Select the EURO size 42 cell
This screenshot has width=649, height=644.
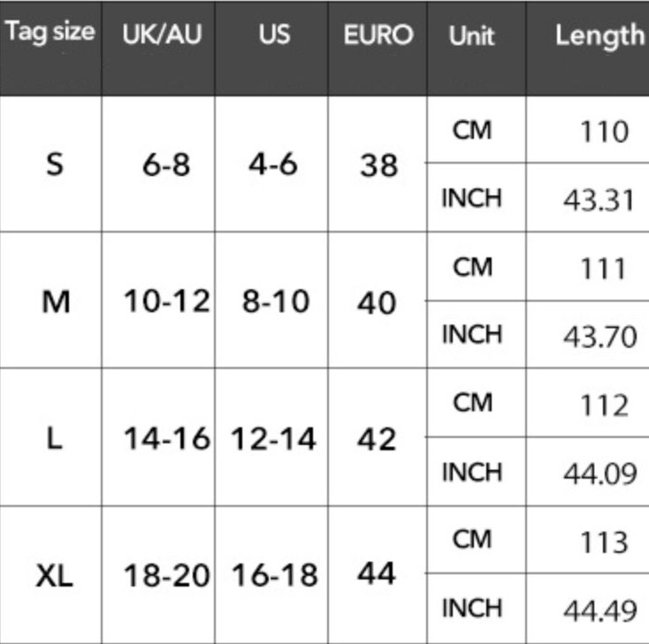(x=377, y=439)
